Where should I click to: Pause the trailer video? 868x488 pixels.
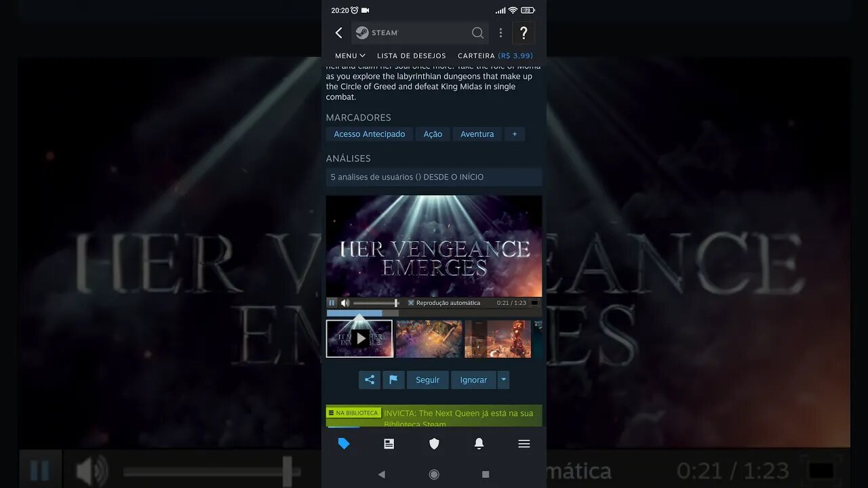coord(332,303)
